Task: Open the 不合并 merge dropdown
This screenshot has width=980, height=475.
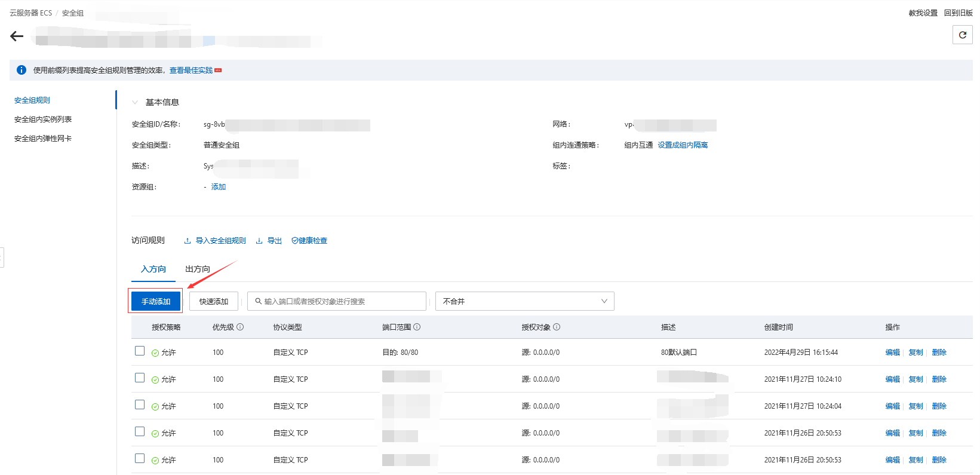Action: click(x=525, y=301)
